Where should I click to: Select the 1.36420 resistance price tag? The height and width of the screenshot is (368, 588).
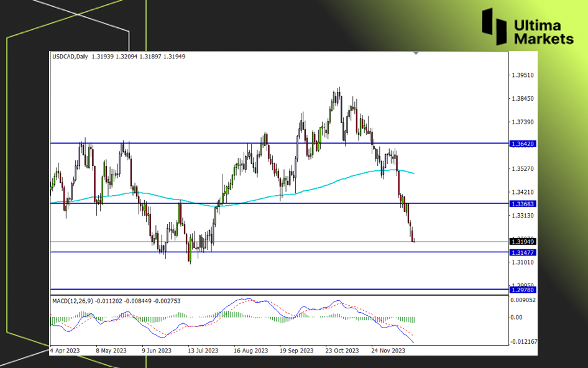pos(522,144)
